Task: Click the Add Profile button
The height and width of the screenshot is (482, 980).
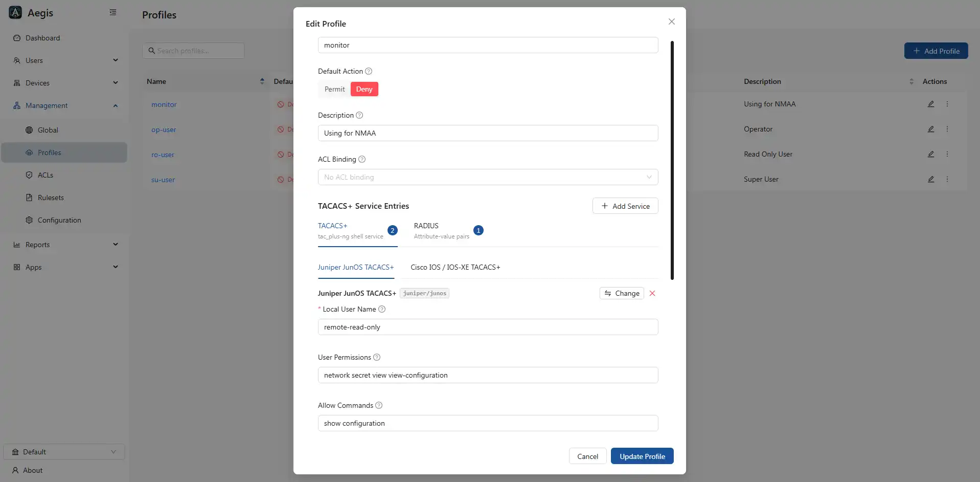Action: pos(936,51)
